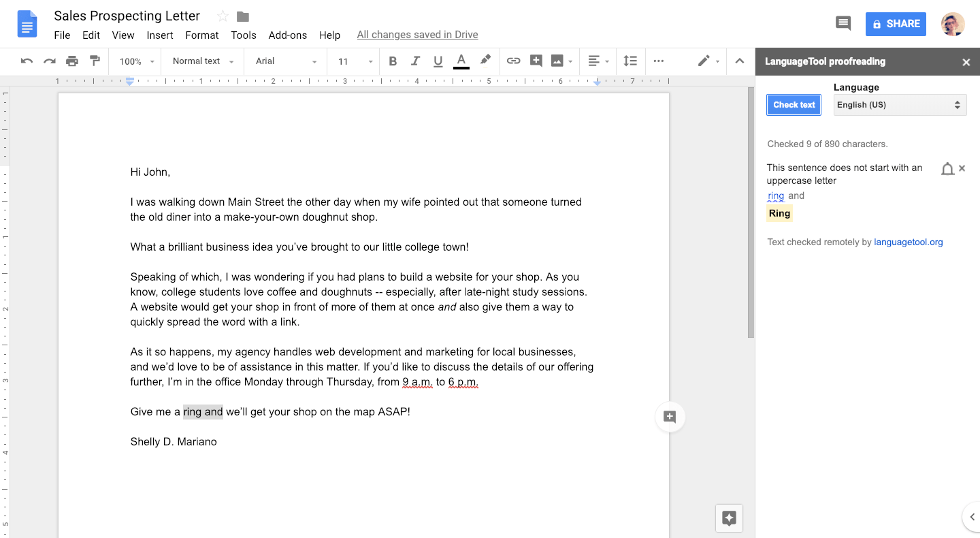Open the Insert image tool

pos(557,61)
